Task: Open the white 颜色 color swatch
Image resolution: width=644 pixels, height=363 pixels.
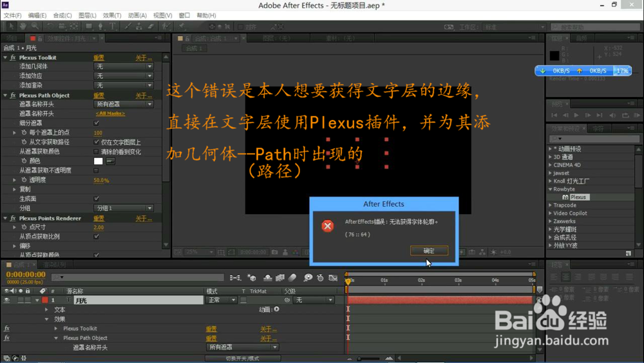Action: 98,161
